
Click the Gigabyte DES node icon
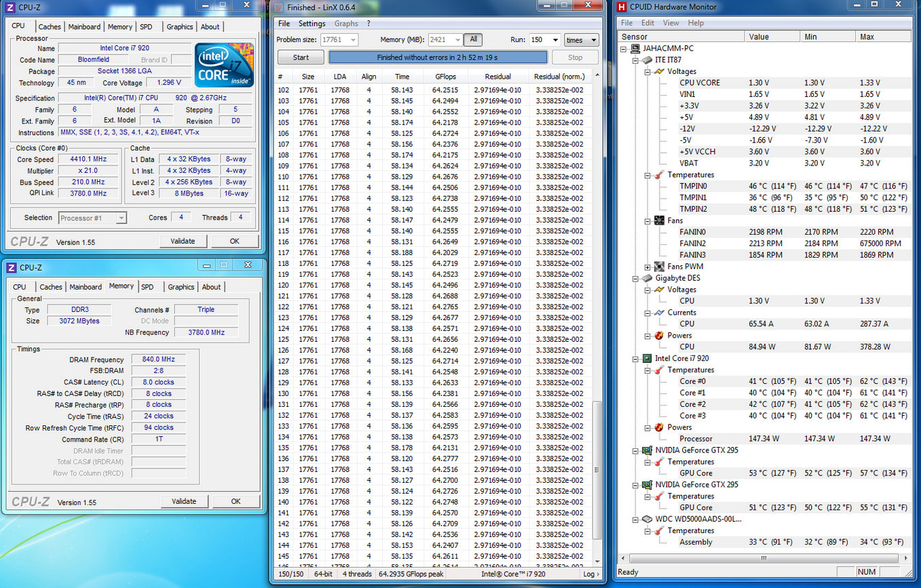pos(646,278)
